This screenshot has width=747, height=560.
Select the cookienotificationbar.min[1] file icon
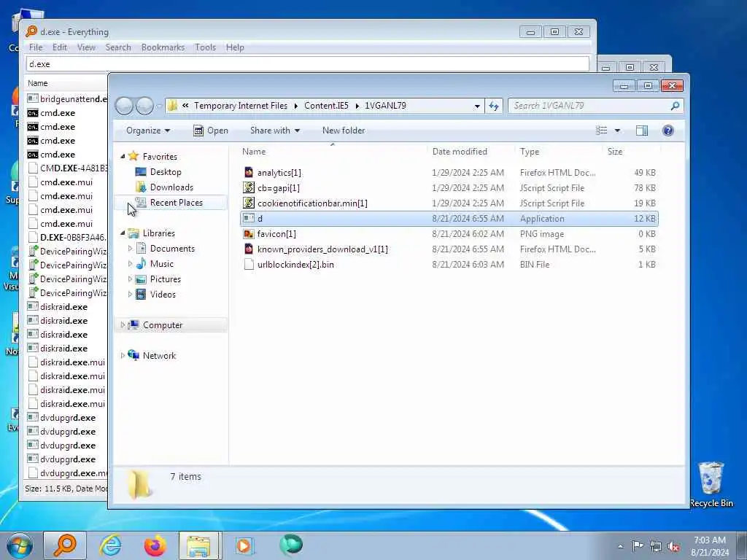coord(249,203)
